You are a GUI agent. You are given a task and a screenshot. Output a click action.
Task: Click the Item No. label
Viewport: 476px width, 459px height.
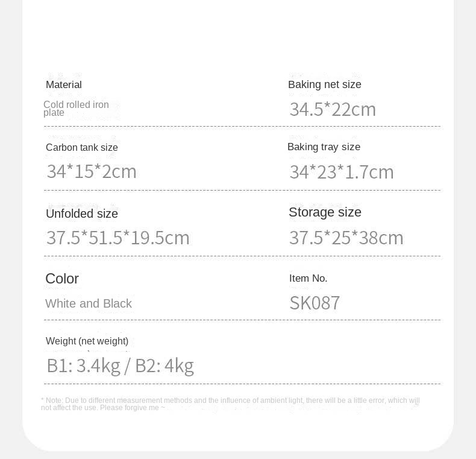(308, 279)
